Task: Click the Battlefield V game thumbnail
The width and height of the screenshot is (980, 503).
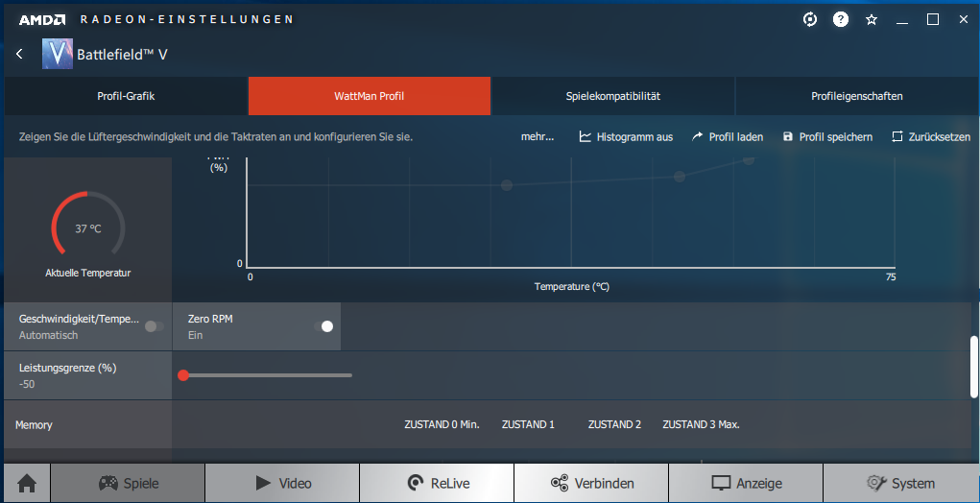Action: coord(58,54)
